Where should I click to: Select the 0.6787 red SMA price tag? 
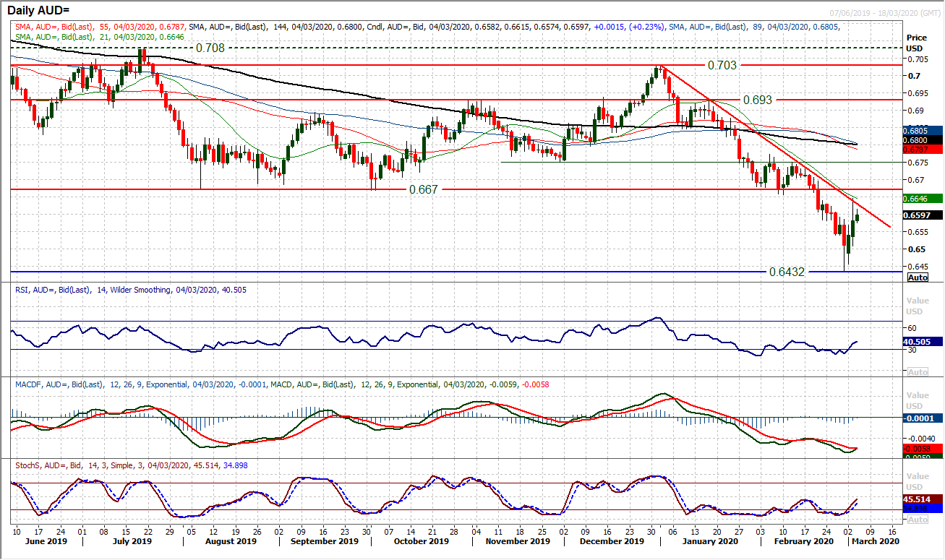pos(922,150)
